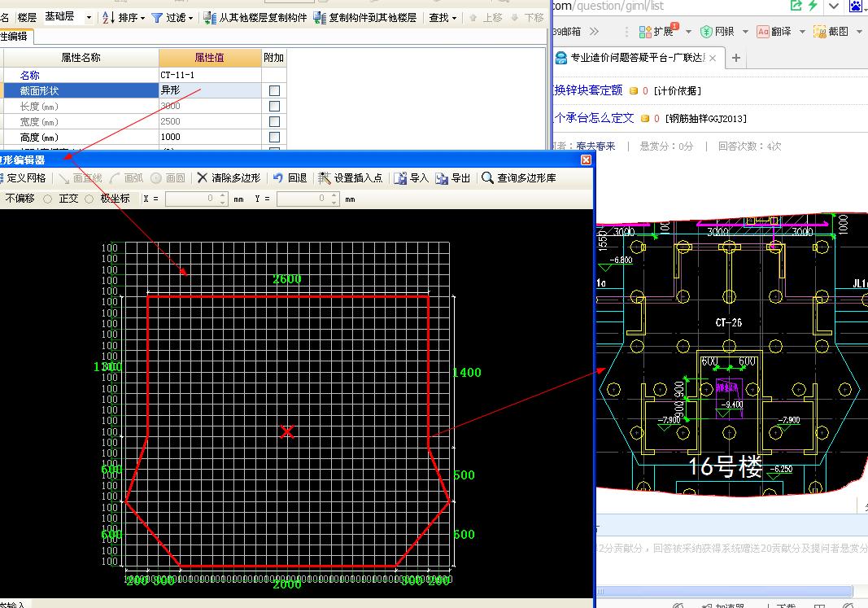This screenshot has width=868, height=608.
Task: Click browser share icon in address bar
Action: [x=796, y=6]
